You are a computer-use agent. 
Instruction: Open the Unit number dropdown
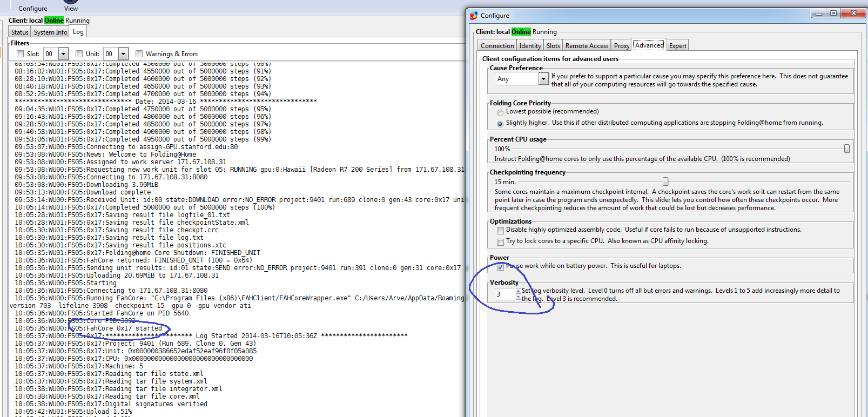click(x=124, y=54)
